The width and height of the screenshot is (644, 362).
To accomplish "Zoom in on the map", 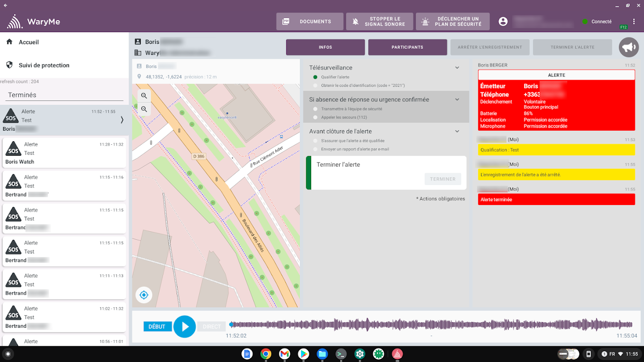I will coord(144,95).
